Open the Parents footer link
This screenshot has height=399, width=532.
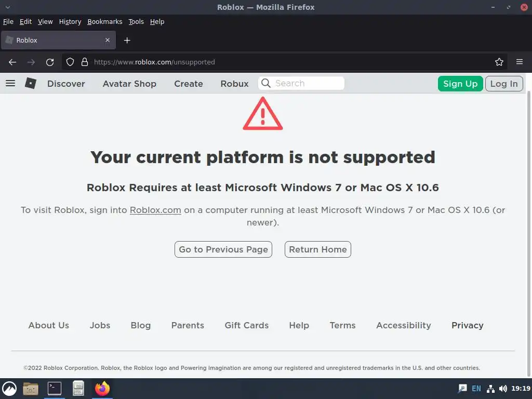[188, 325]
